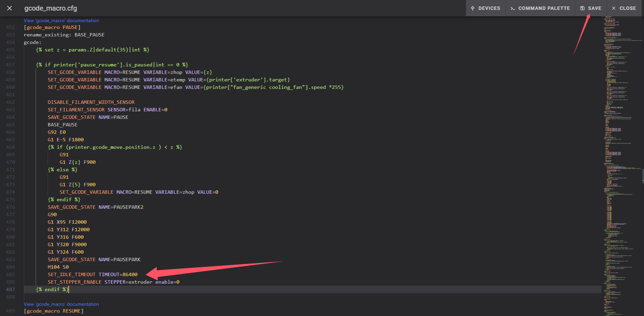
Task: Click the G90 command on line 477
Action: [x=52, y=215]
